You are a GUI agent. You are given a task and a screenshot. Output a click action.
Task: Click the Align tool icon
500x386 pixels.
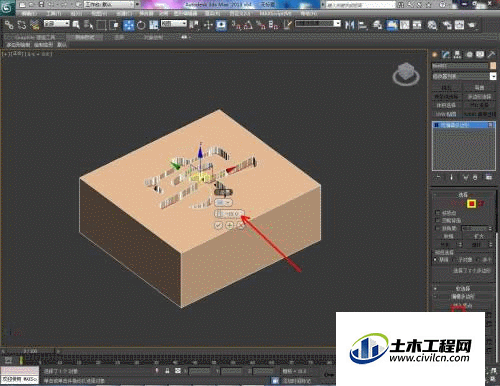pos(362,25)
